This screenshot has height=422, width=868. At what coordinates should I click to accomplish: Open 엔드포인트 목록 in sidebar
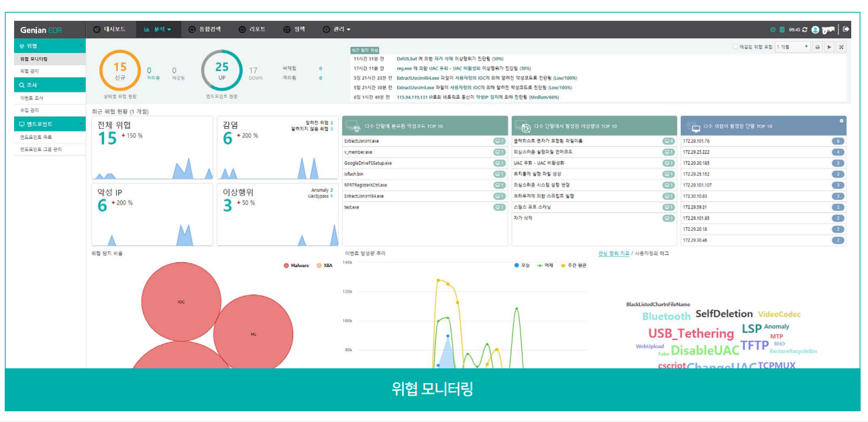point(50,137)
